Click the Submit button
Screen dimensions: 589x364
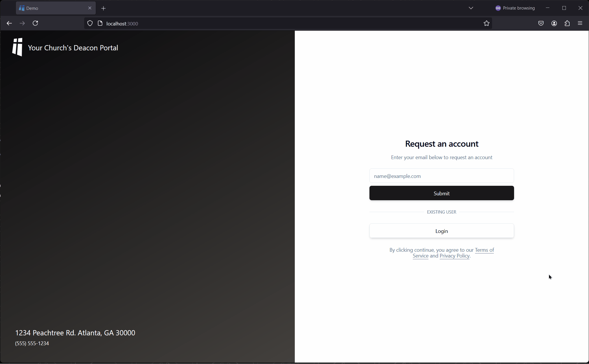coord(441,193)
